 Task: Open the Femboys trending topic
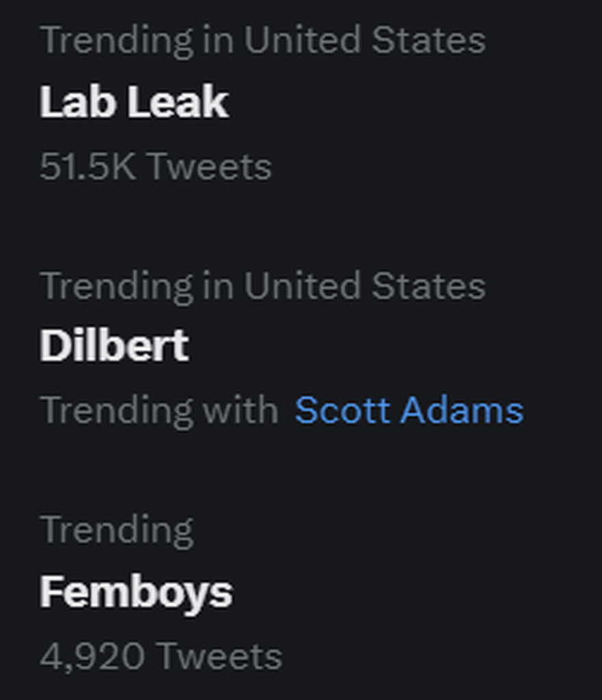coord(136,592)
